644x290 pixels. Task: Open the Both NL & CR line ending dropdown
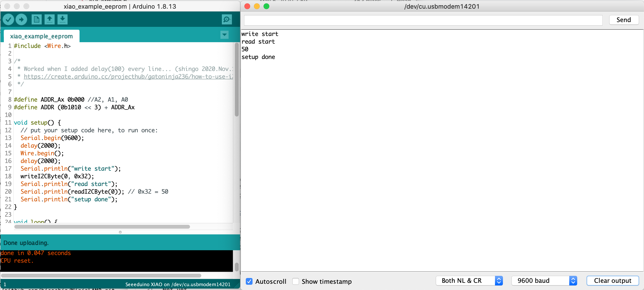coord(469,280)
